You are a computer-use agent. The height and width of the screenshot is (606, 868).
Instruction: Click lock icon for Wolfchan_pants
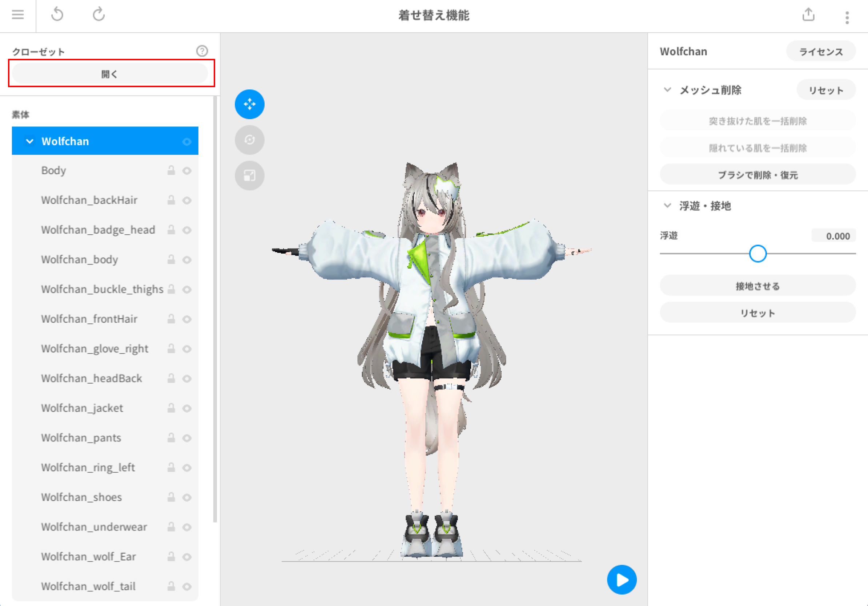coord(171,437)
